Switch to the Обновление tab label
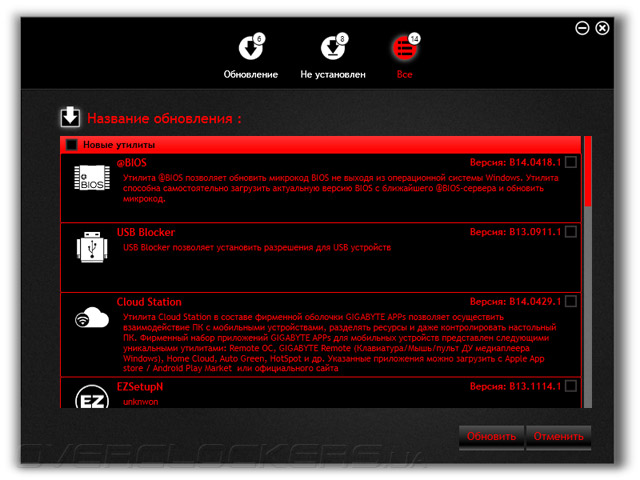 click(251, 74)
